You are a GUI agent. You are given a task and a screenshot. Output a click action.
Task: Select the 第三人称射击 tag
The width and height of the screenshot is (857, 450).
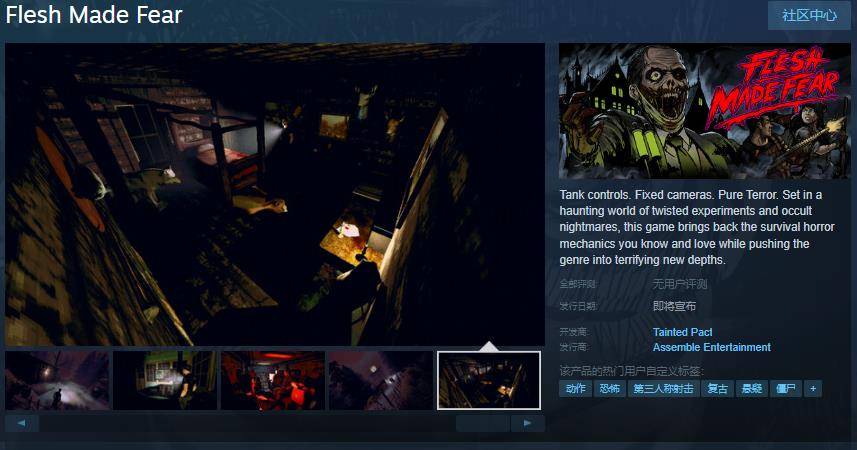[663, 388]
